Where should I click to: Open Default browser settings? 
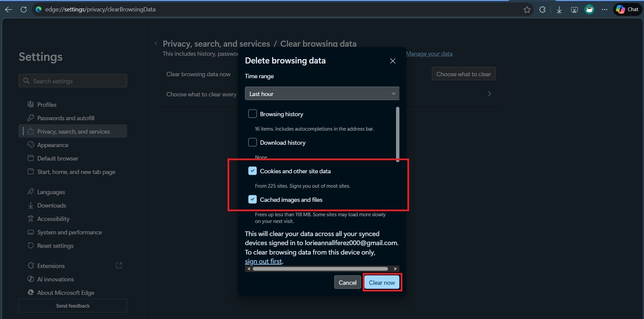[73, 158]
